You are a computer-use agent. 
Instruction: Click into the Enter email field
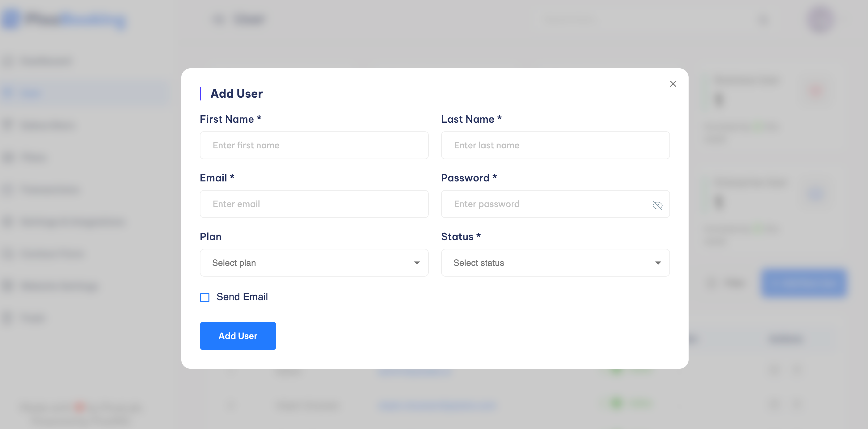pos(314,204)
